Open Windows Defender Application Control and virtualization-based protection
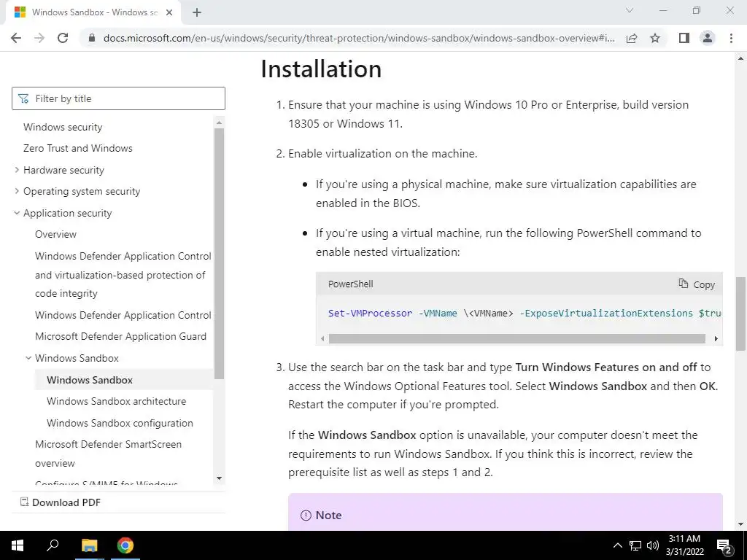This screenshot has width=747, height=560. click(x=123, y=275)
